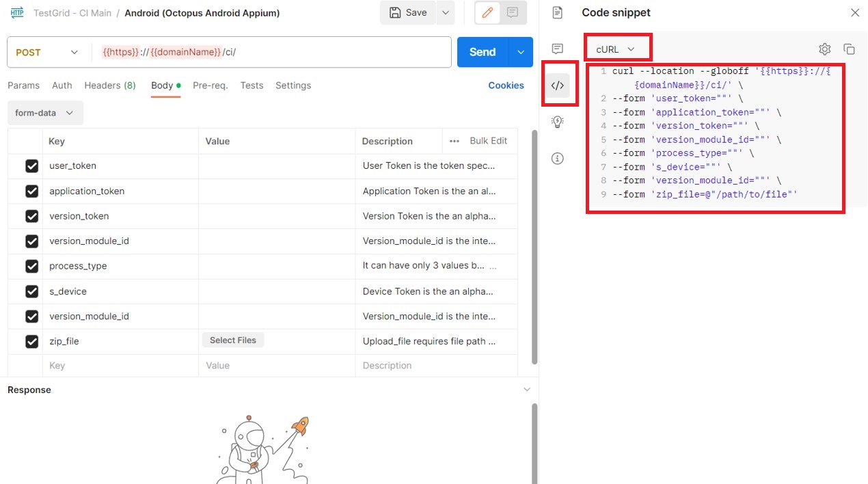Click the Response panel vertical scrollbar
This screenshot has height=484, width=868.
pyautogui.click(x=535, y=443)
